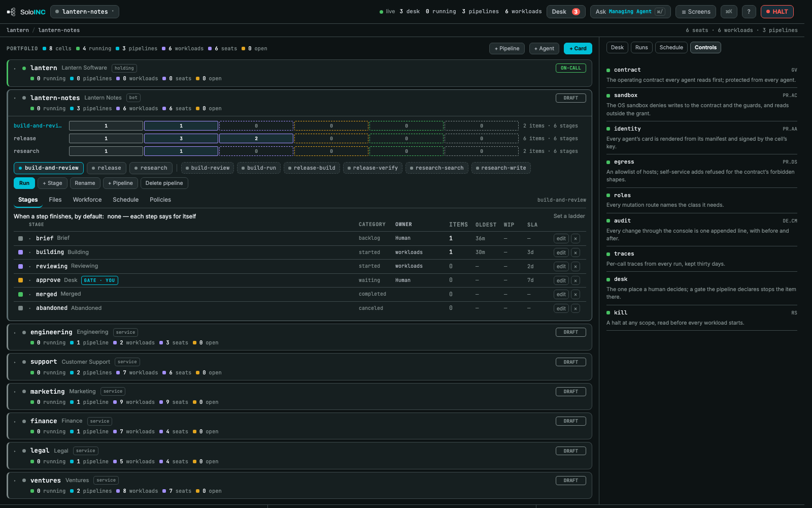Select the build-review workload chip
Screen dimensions: 812x508
[207, 168]
